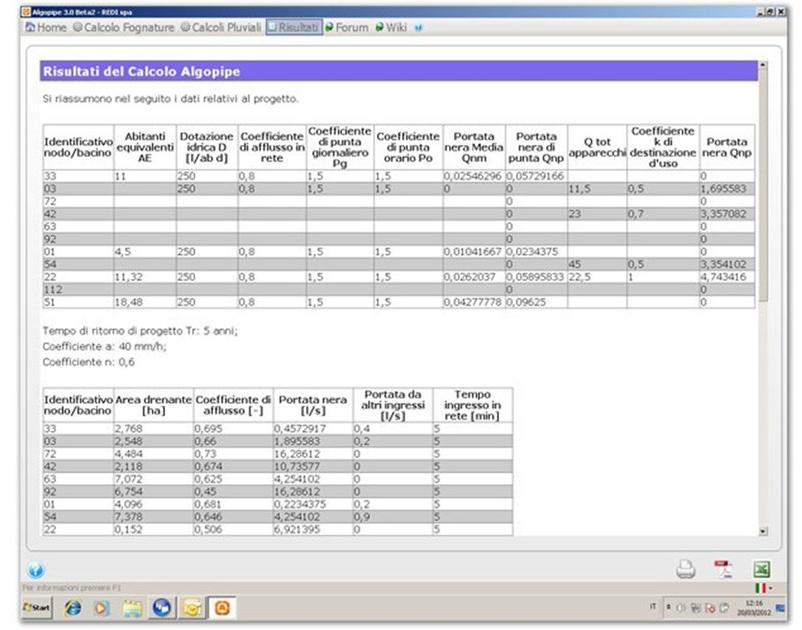Open the Italian flag language dropdown
Screen dimensions: 802x630
(x=763, y=590)
